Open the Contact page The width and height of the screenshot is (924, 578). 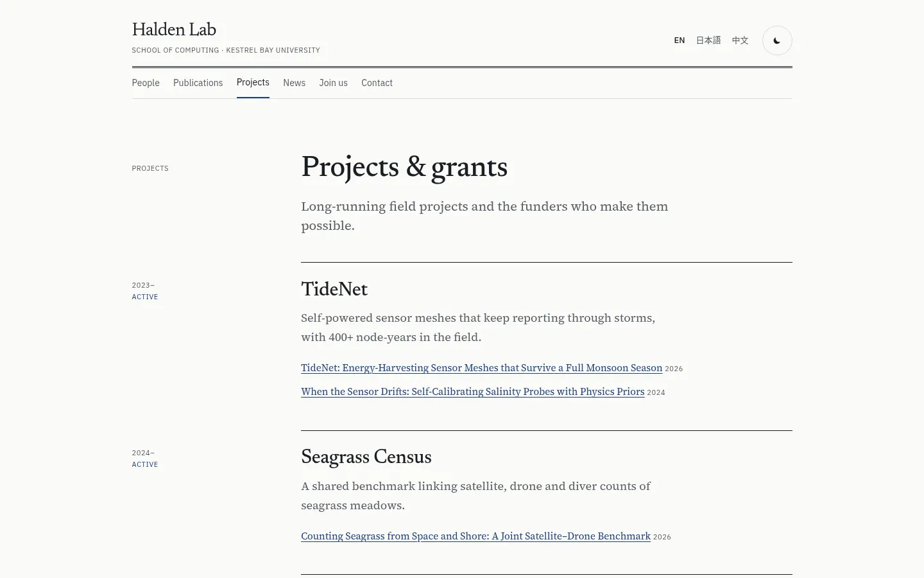coord(377,83)
